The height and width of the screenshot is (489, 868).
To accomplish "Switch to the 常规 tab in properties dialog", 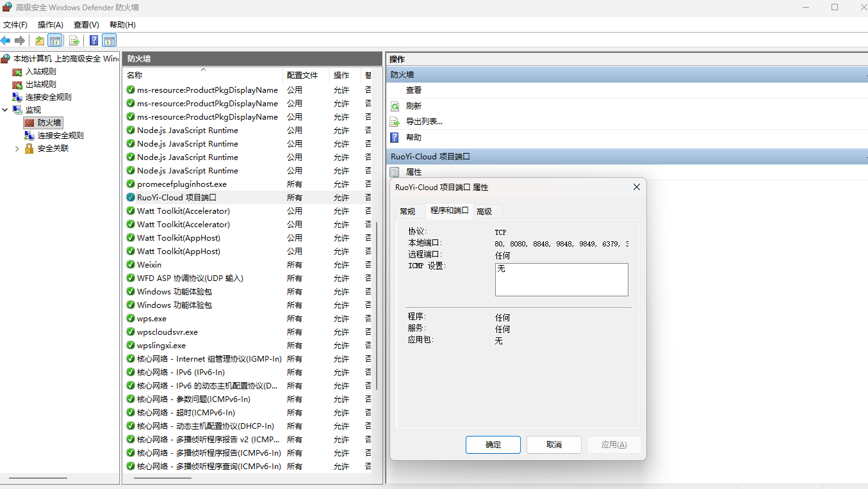I will [x=407, y=211].
